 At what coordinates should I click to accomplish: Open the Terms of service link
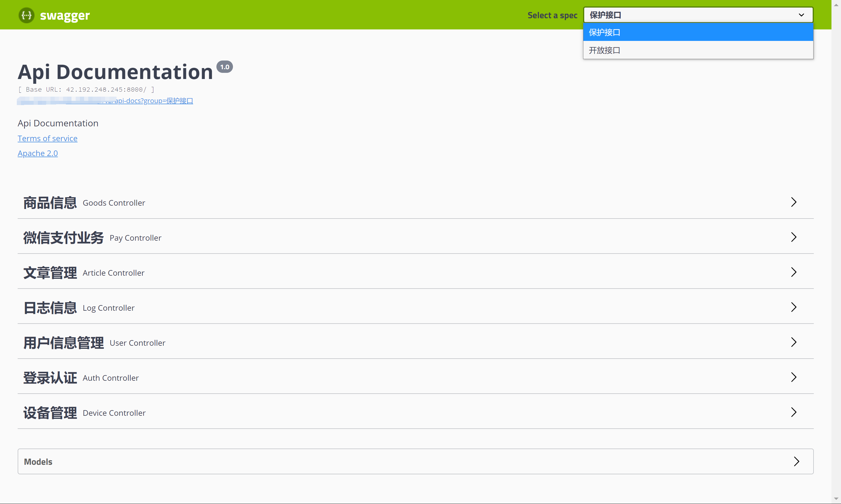pyautogui.click(x=48, y=138)
